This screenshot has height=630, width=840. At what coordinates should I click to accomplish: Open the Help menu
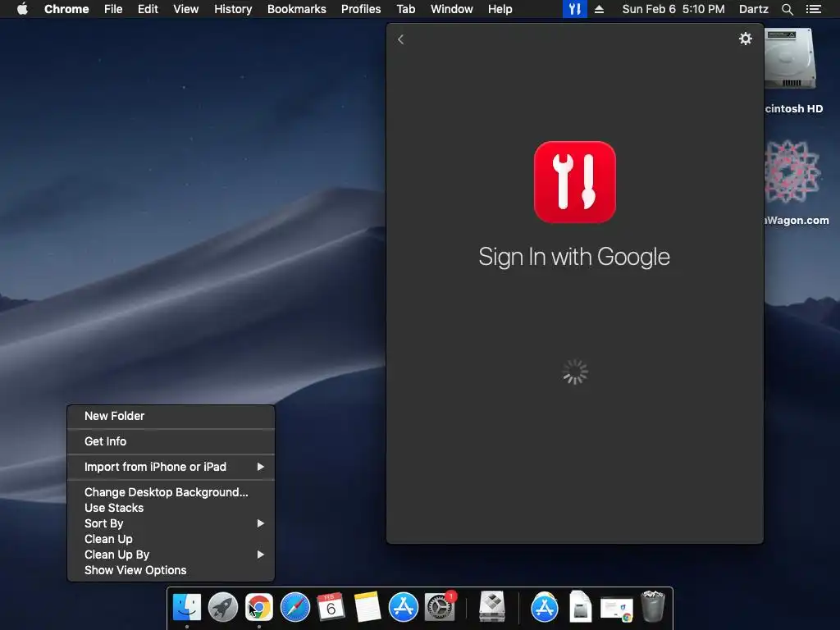[x=500, y=9]
